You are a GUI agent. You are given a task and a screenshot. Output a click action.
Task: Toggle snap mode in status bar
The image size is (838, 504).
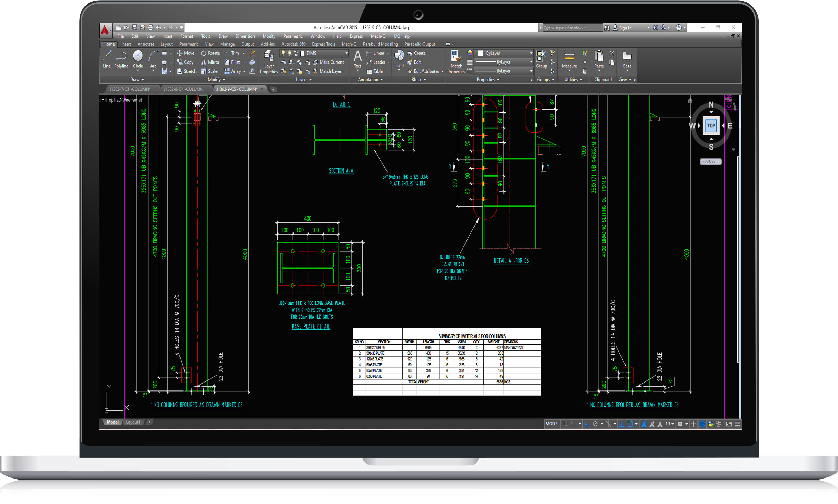click(573, 424)
